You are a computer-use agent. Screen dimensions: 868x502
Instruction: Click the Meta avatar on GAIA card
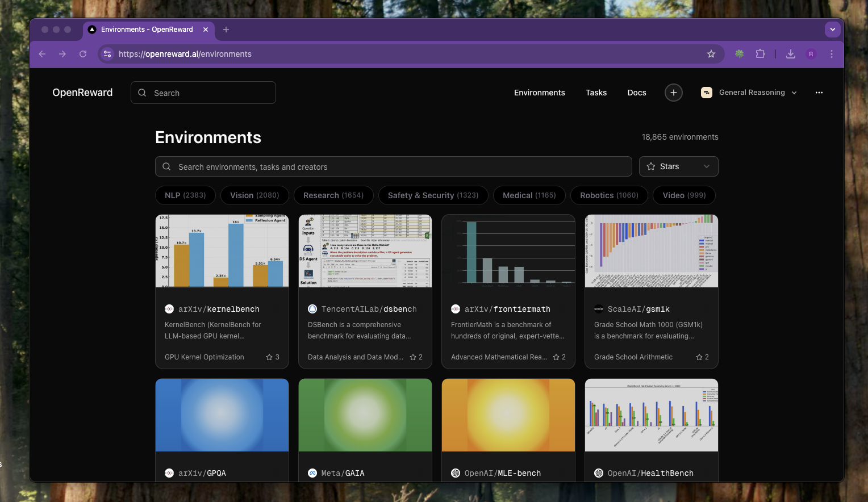[x=312, y=472]
